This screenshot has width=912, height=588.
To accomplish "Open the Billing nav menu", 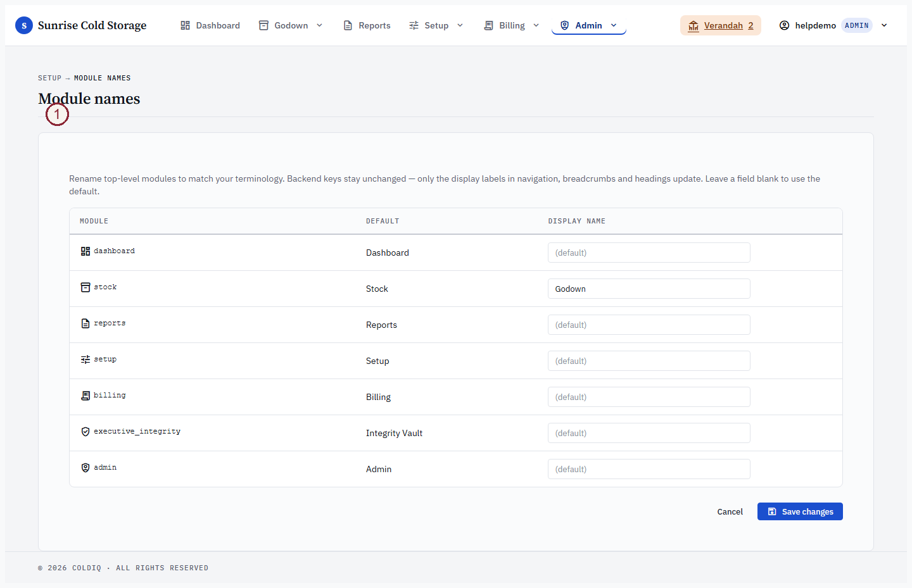I will tap(512, 25).
